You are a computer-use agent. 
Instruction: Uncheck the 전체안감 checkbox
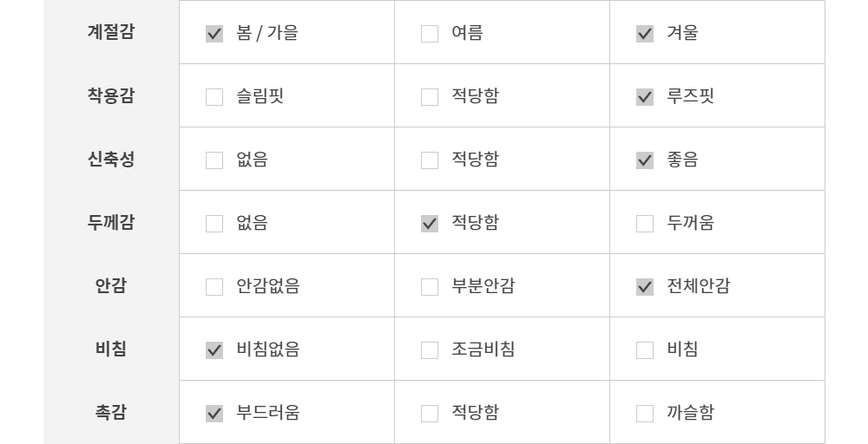(645, 287)
